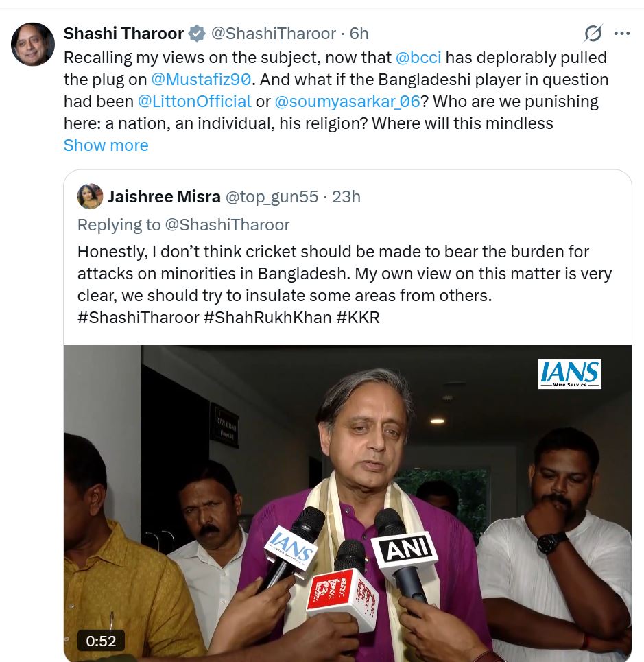Click the 6h tweet timestamp
The height and width of the screenshot is (662, 644).
click(x=359, y=34)
